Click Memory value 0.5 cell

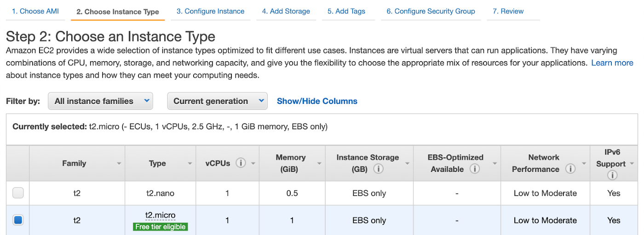(292, 193)
